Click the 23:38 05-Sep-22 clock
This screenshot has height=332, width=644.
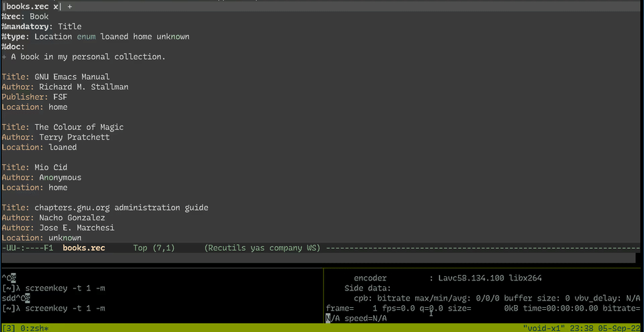point(604,328)
